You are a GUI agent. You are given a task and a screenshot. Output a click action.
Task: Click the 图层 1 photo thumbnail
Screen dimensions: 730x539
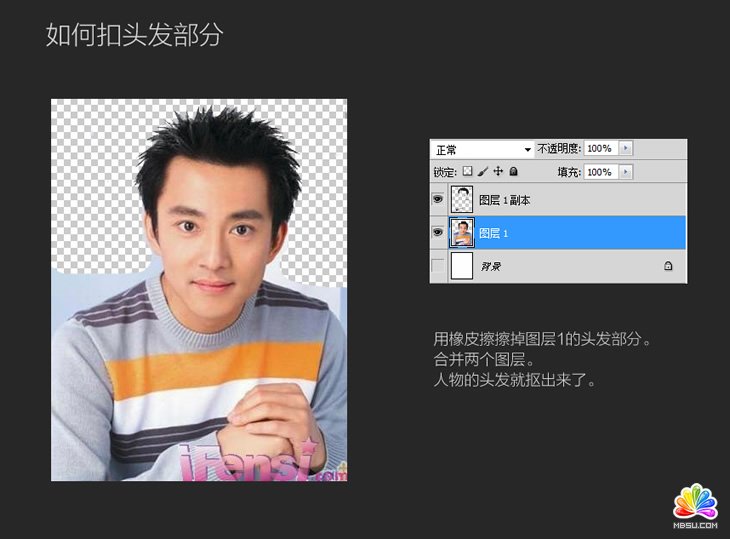(x=463, y=232)
